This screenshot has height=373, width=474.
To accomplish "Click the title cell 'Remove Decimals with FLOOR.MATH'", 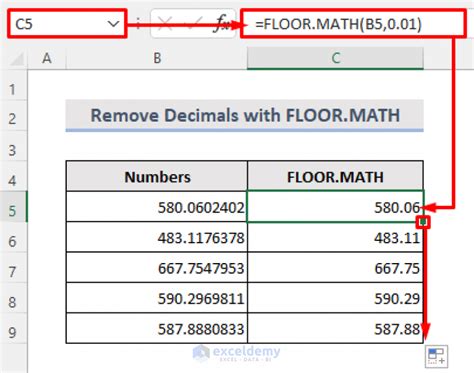I will point(245,115).
